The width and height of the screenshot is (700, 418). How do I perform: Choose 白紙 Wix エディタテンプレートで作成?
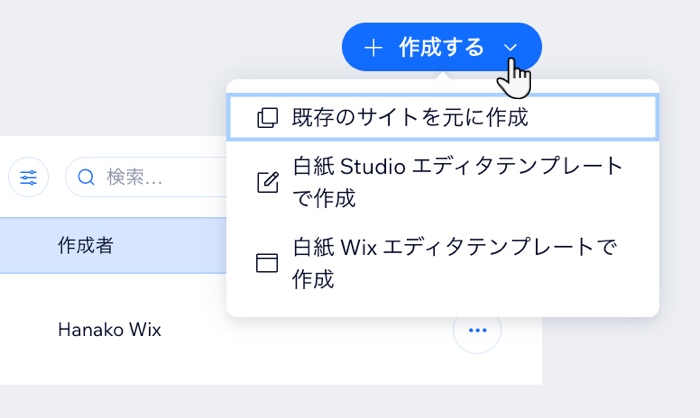click(454, 246)
